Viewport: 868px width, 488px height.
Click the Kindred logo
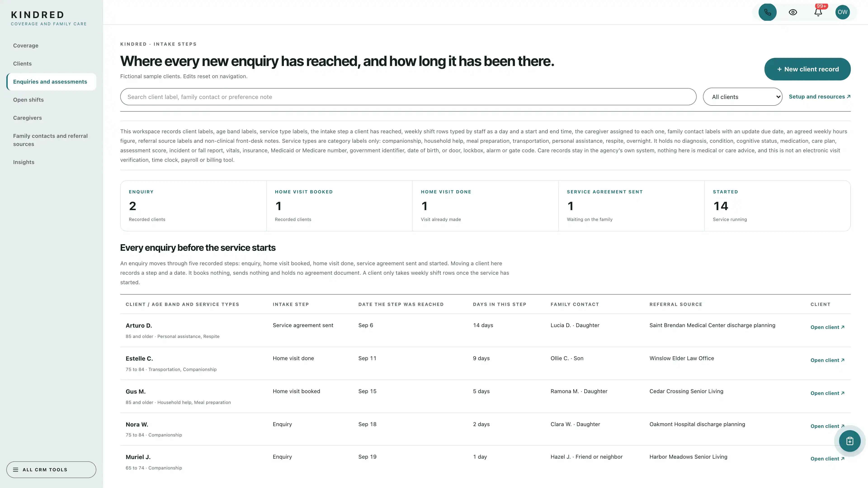49,18
